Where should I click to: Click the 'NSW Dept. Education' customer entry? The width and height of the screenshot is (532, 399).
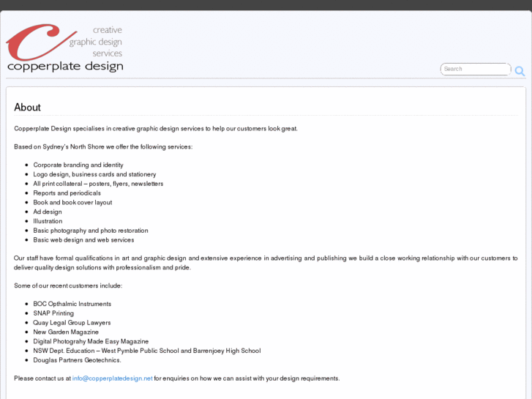(x=147, y=351)
